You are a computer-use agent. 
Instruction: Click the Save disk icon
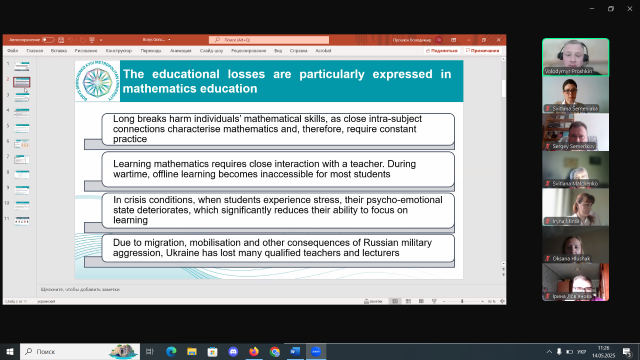point(61,40)
